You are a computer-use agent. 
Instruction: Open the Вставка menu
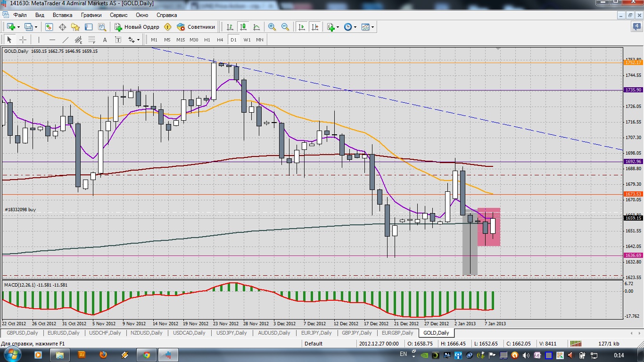(x=62, y=15)
